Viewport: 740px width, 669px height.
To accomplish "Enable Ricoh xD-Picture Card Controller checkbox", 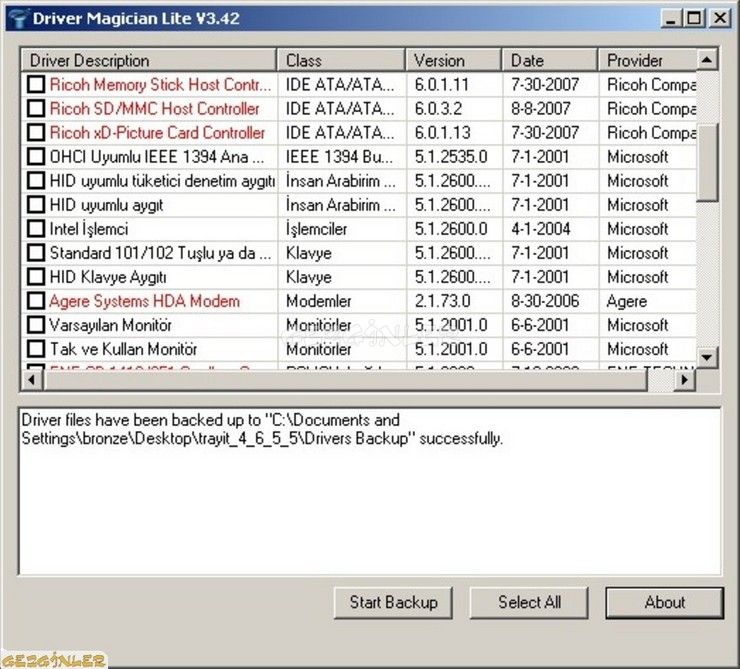I will click(36, 133).
